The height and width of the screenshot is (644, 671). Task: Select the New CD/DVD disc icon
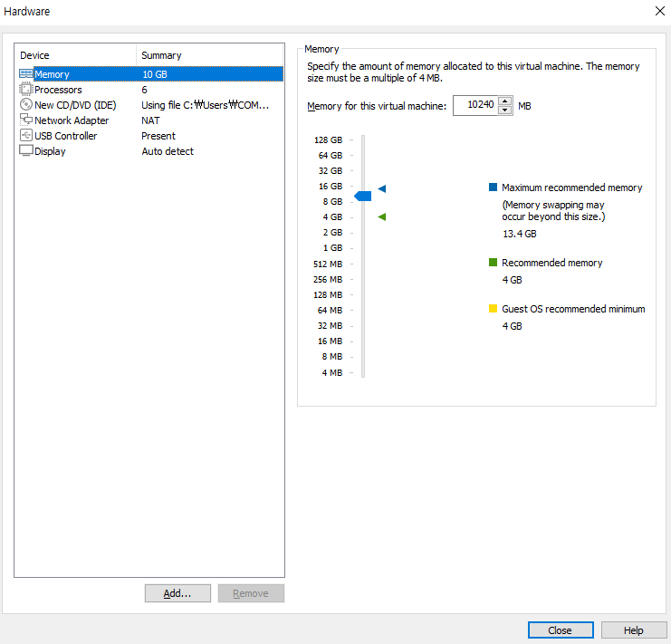point(26,104)
